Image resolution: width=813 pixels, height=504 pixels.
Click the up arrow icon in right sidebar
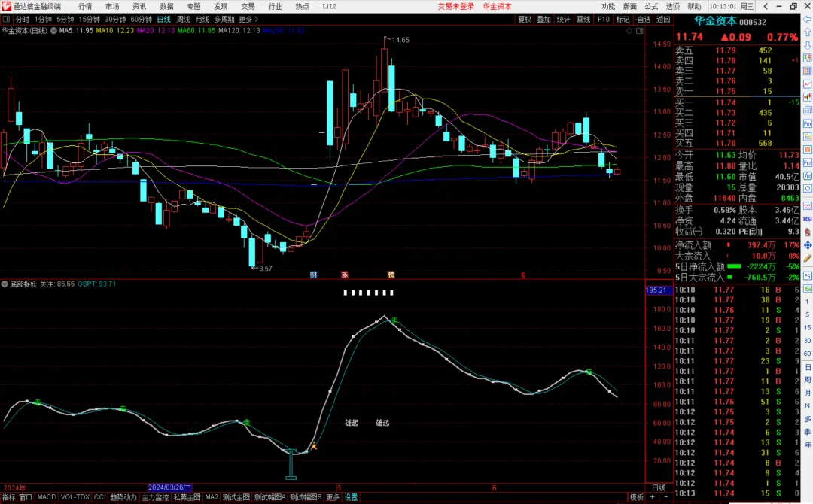tap(807, 32)
